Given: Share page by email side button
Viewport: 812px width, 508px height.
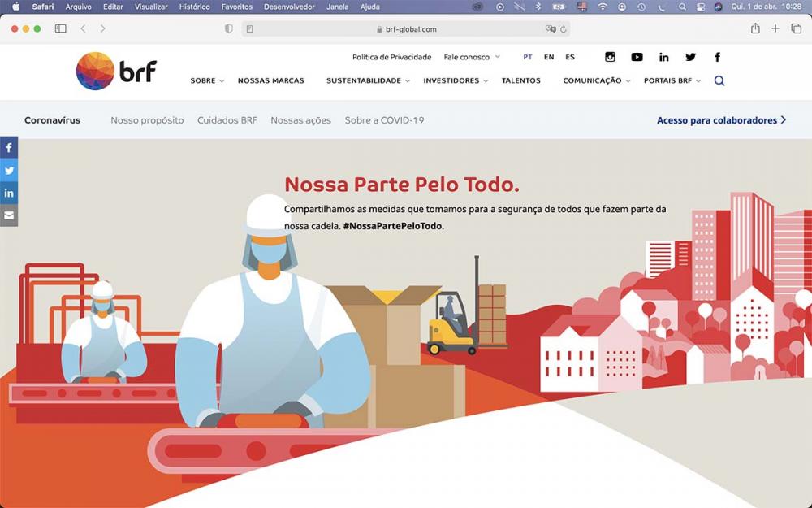Looking at the screenshot, I should click(9, 215).
